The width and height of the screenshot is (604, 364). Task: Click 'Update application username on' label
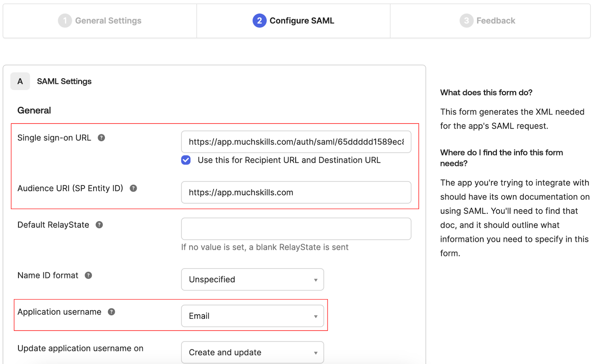click(80, 349)
